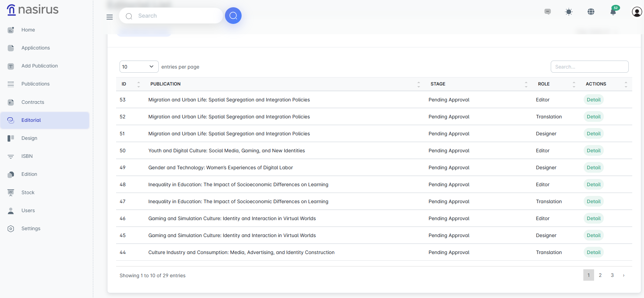
Task: Toggle light/dark theme sun icon
Action: coord(569,12)
